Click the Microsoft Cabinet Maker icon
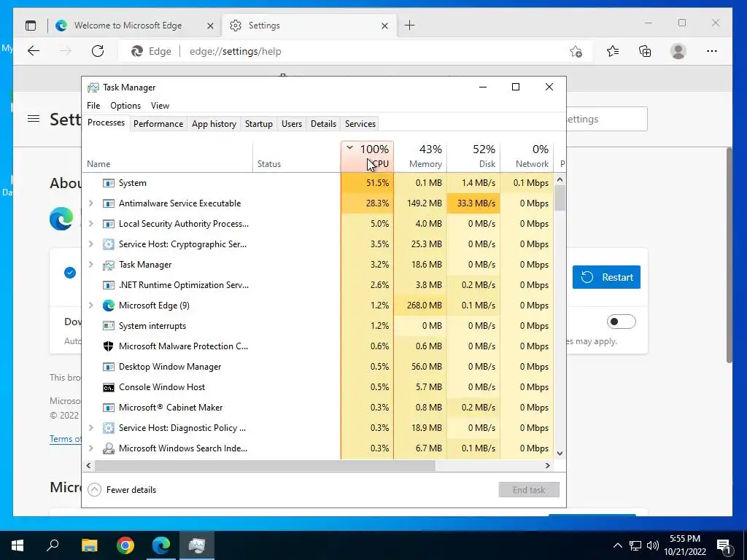The width and height of the screenshot is (747, 560). tap(109, 408)
